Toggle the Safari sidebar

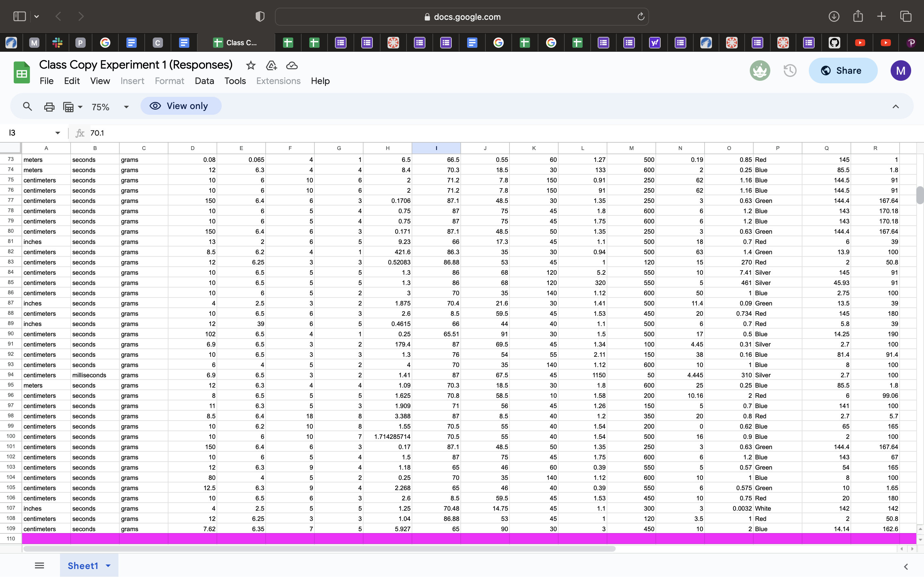tap(19, 16)
